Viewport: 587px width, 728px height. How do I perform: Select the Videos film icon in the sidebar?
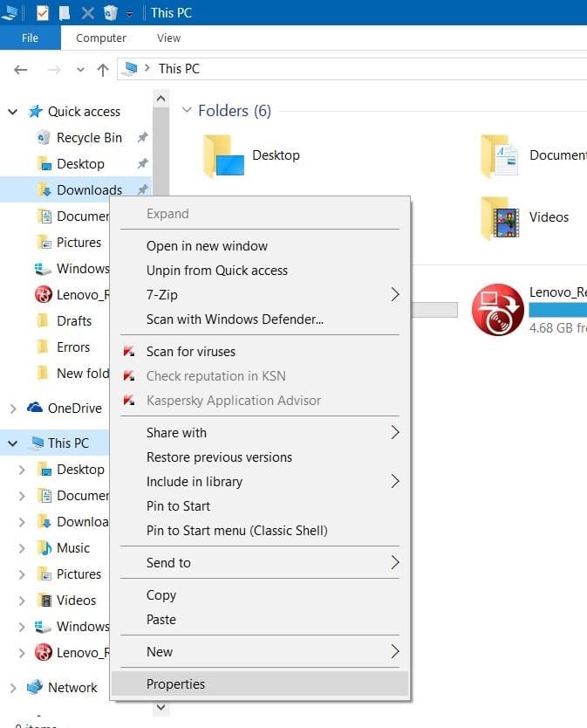45,601
